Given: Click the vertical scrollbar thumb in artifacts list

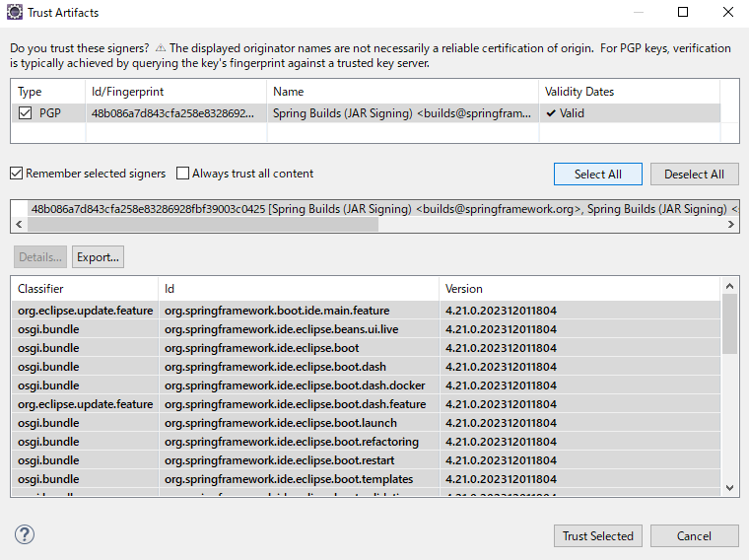Looking at the screenshot, I should 729,324.
